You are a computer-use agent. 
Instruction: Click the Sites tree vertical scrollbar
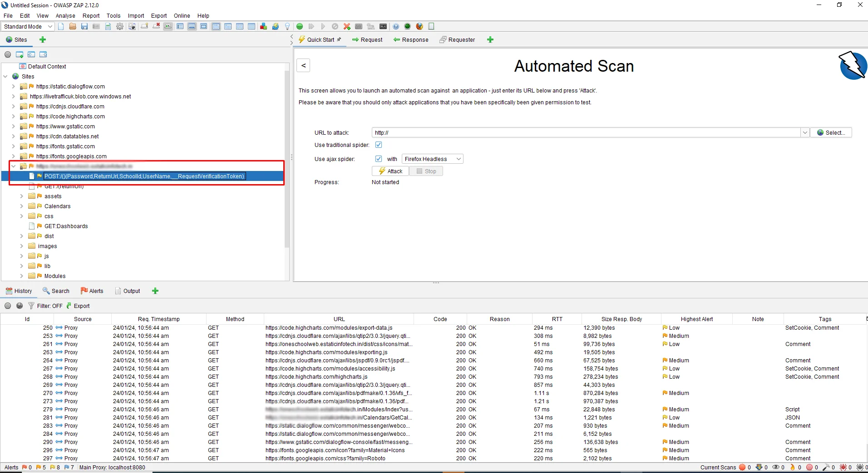pos(286,159)
